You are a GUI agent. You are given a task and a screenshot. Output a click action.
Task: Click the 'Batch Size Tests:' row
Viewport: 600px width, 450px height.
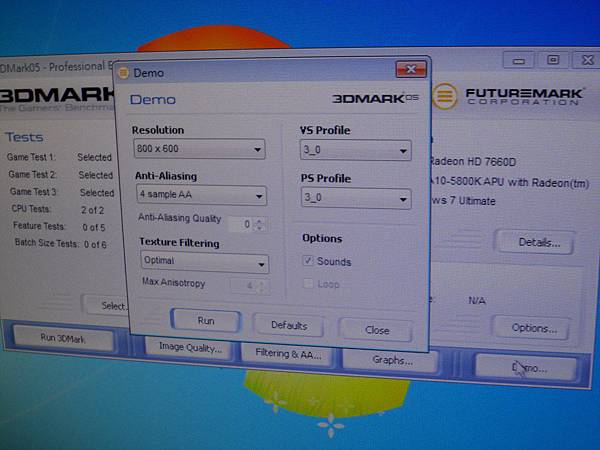[x=60, y=243]
